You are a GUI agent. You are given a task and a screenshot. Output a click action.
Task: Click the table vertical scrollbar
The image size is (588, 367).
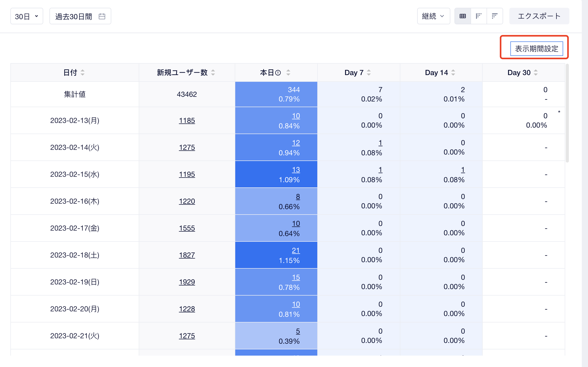pyautogui.click(x=567, y=113)
